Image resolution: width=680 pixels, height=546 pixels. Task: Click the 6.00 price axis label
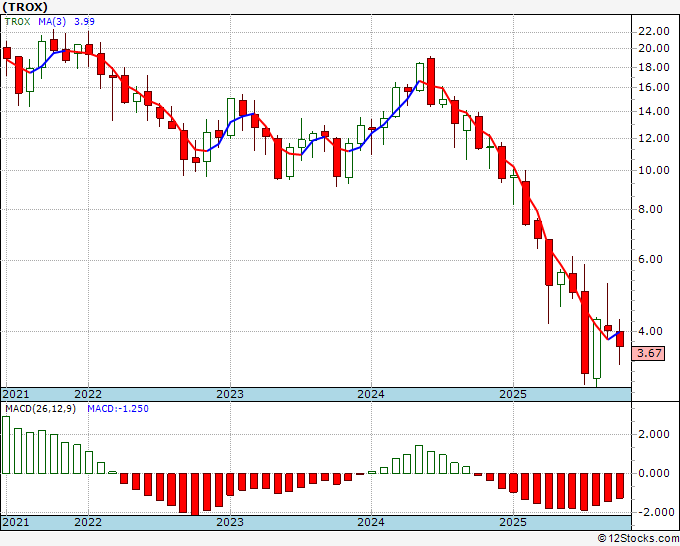[651, 259]
